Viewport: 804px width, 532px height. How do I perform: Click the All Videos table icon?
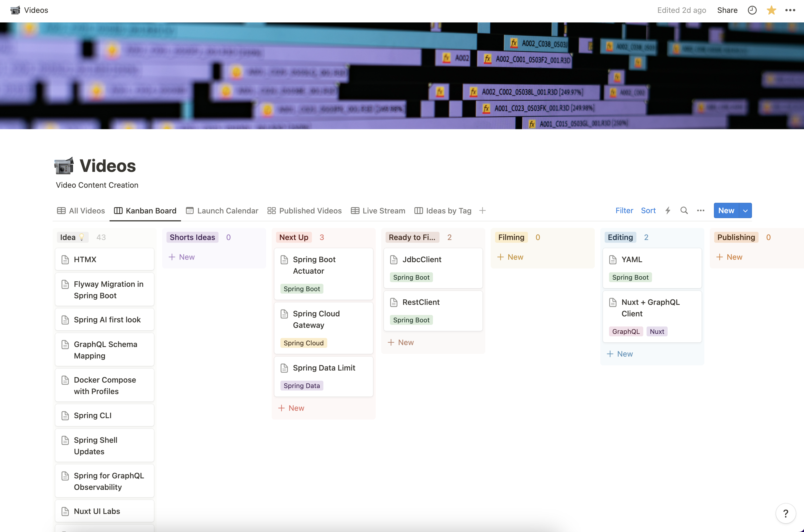(x=61, y=210)
